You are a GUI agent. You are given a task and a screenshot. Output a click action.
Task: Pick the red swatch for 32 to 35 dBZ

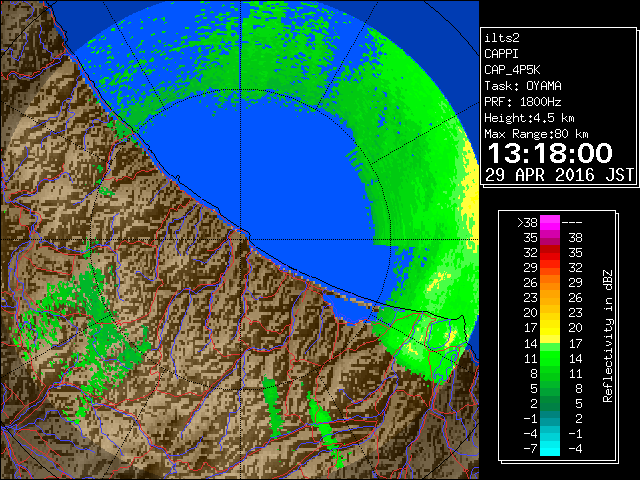[550, 253]
